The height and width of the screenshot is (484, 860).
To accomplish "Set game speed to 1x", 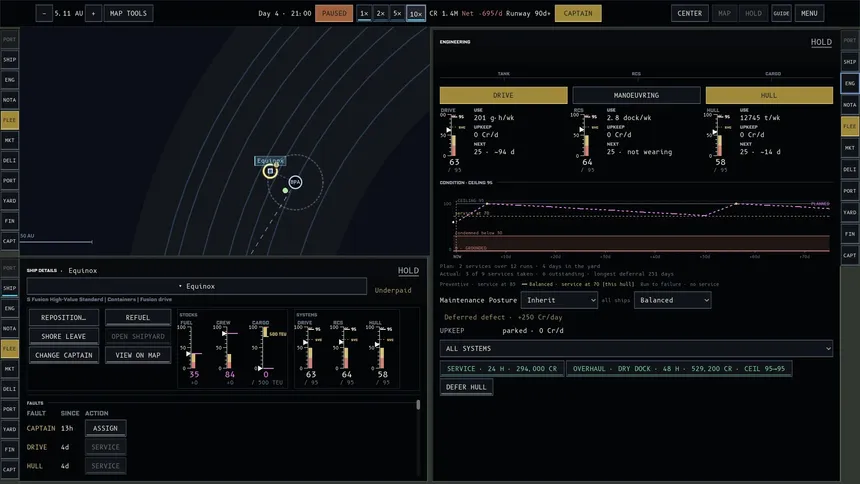I will coord(364,13).
